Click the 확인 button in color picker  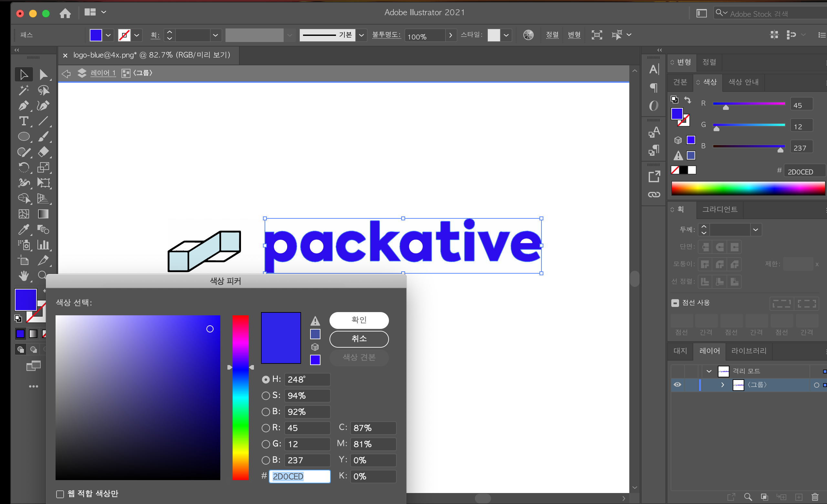359,320
